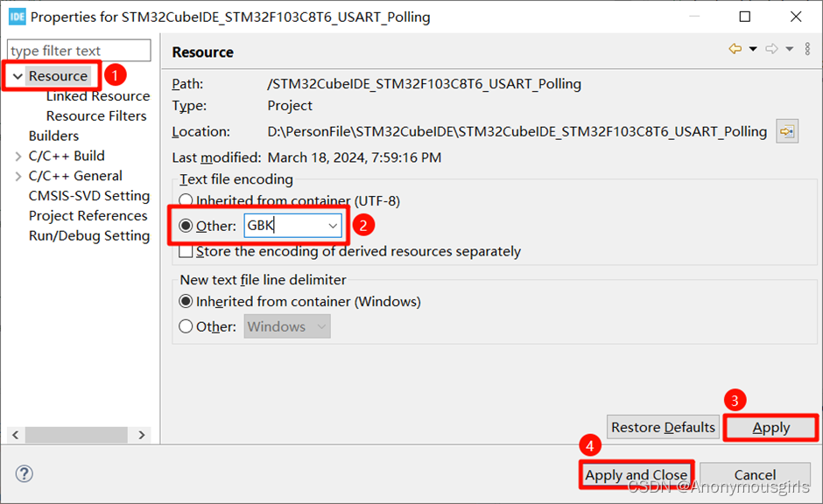Screen dimensions: 823x504
Task: Close the Properties dialog window
Action: (796, 17)
